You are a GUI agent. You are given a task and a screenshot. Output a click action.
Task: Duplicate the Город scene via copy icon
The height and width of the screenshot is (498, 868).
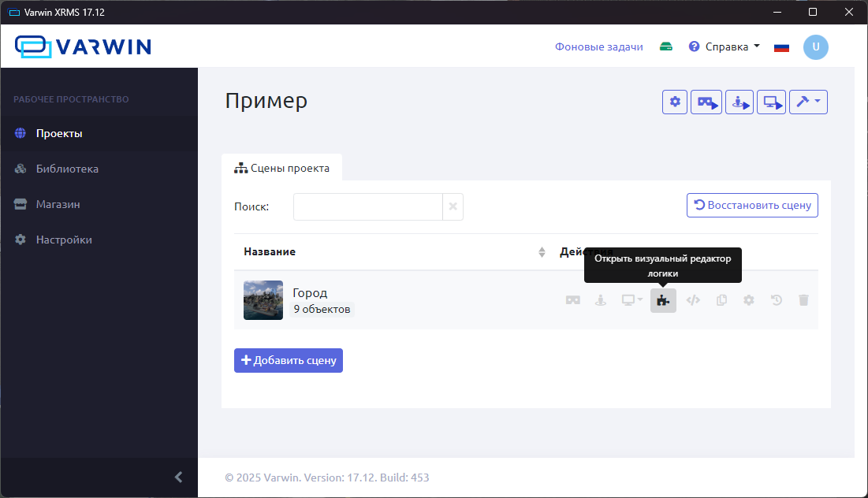tap(721, 300)
